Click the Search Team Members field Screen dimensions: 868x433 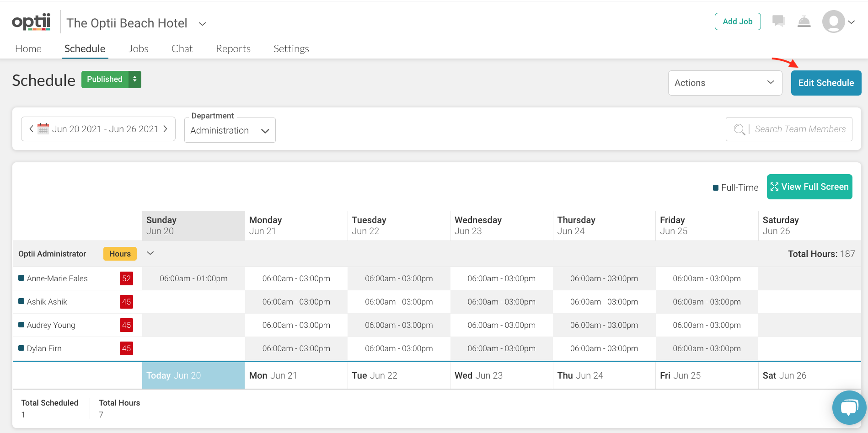coord(789,129)
